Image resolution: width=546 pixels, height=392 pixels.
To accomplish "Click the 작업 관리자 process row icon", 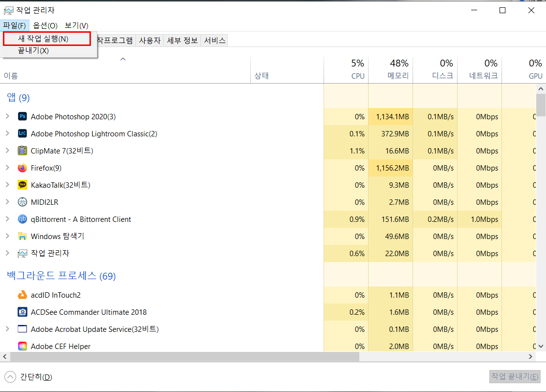I will coord(22,254).
